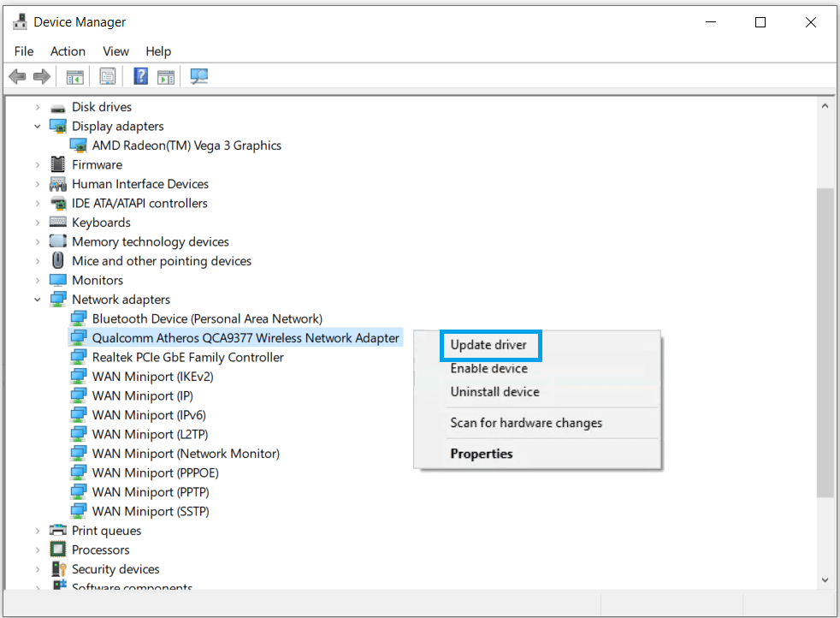Open Properties via the toolbar icon
Viewport: 840px width, 618px height.
(x=108, y=77)
